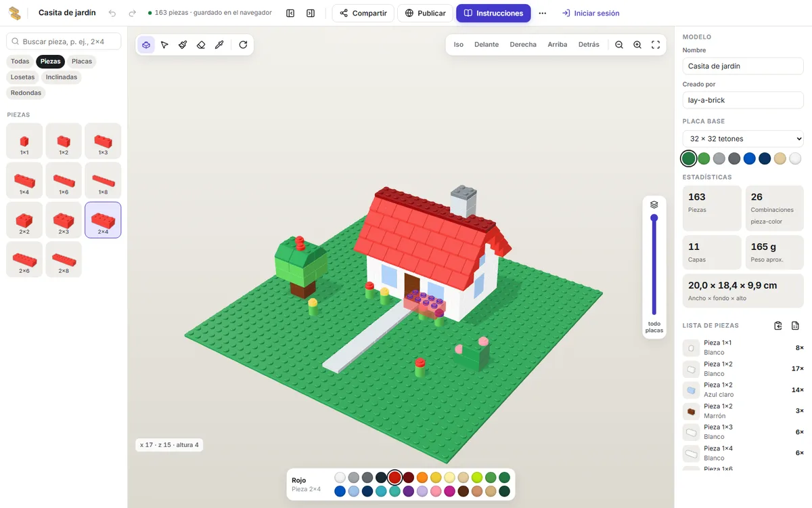
Task: Click the zoom out magnifier
Action: click(619, 45)
